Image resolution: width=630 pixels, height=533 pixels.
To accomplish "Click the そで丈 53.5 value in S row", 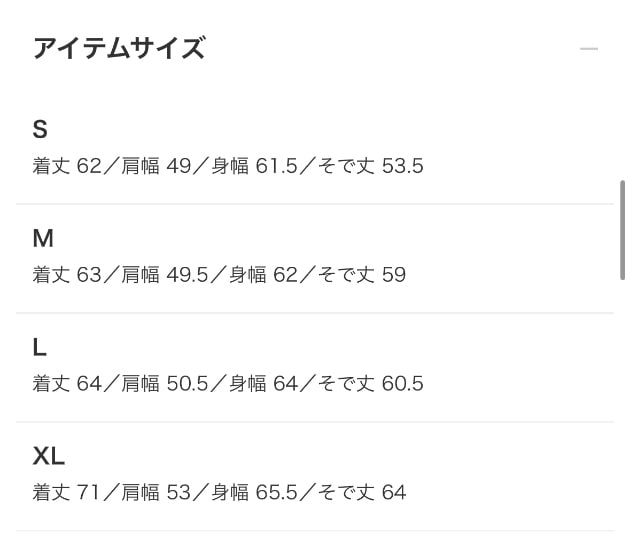I will tap(370, 166).
